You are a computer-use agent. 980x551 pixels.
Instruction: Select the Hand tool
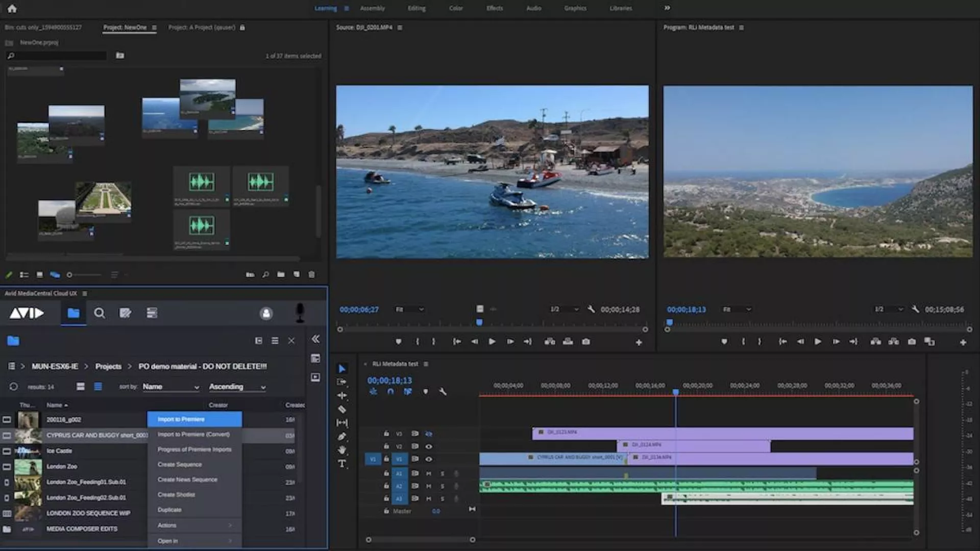pos(342,449)
